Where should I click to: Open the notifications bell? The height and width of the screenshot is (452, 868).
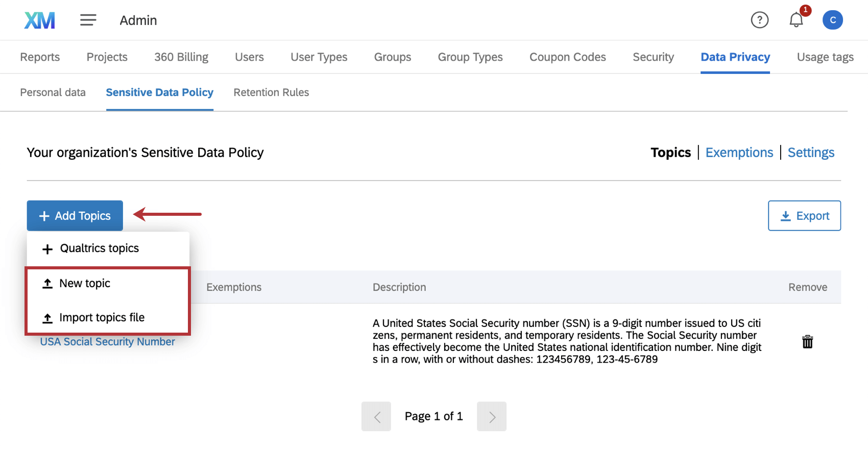click(x=796, y=20)
